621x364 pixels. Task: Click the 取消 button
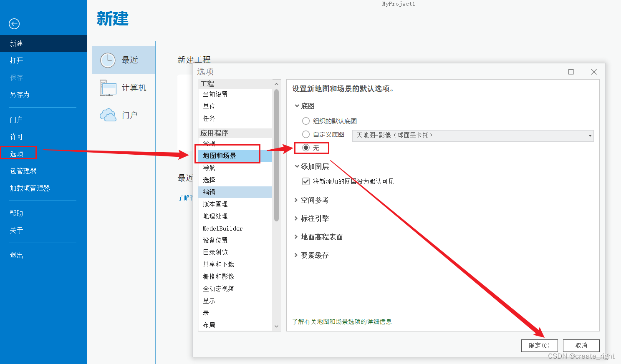pyautogui.click(x=581, y=346)
